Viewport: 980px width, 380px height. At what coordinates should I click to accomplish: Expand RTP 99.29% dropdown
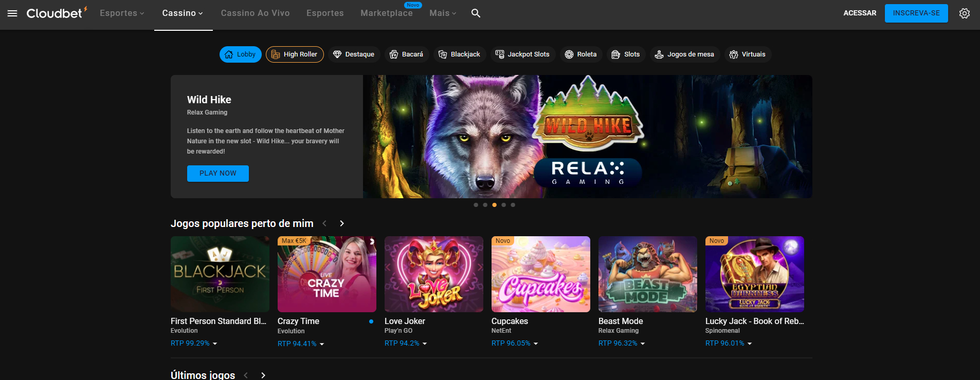click(194, 344)
